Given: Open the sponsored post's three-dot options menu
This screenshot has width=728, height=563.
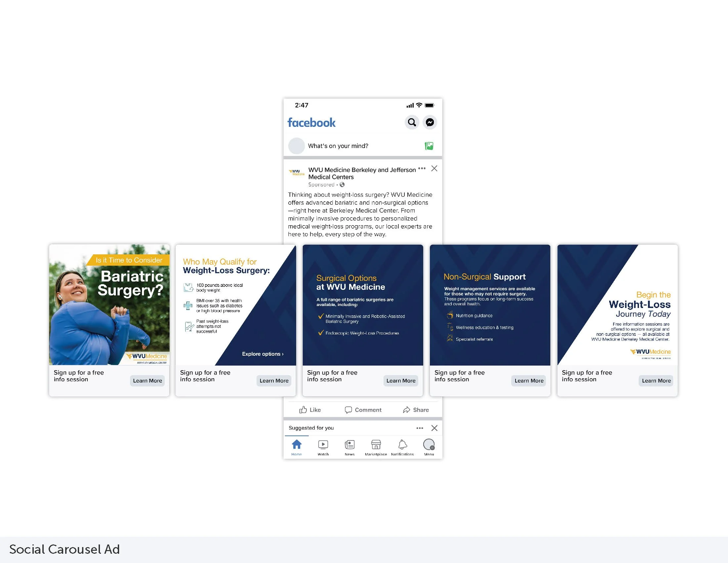Looking at the screenshot, I should pos(422,169).
